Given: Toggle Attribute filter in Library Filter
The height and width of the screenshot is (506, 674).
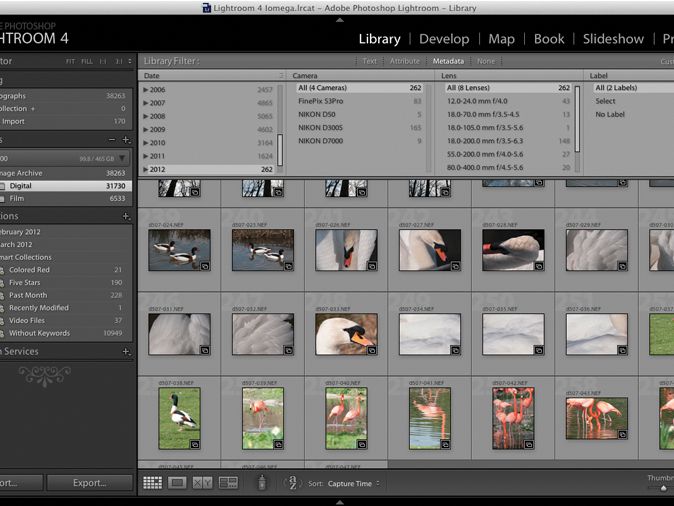Looking at the screenshot, I should 404,61.
